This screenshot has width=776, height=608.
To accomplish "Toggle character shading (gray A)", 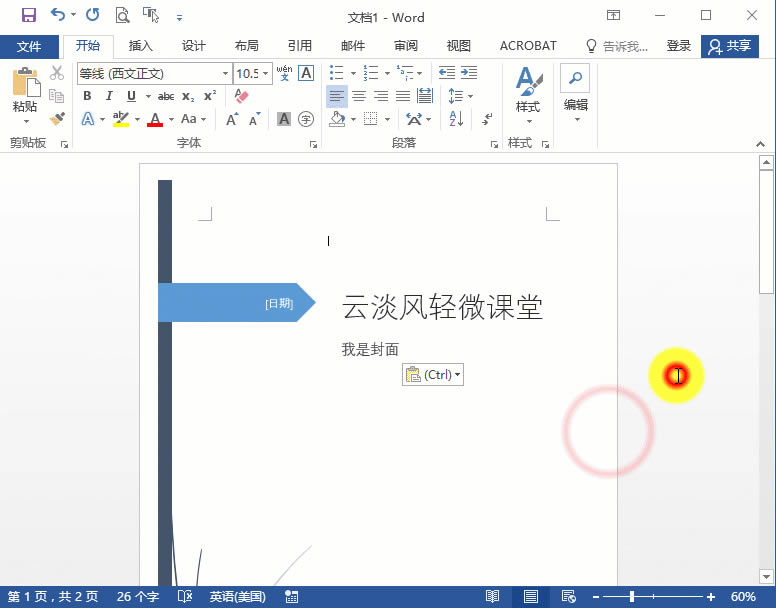I will click(x=284, y=119).
